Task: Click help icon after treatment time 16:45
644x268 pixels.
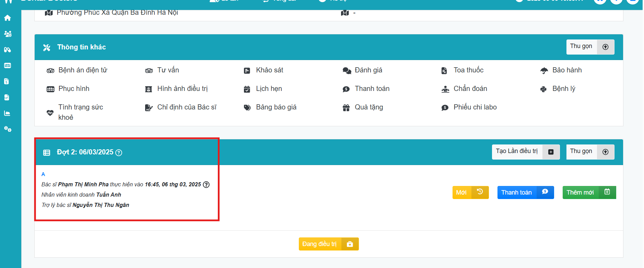Action: (x=206, y=185)
